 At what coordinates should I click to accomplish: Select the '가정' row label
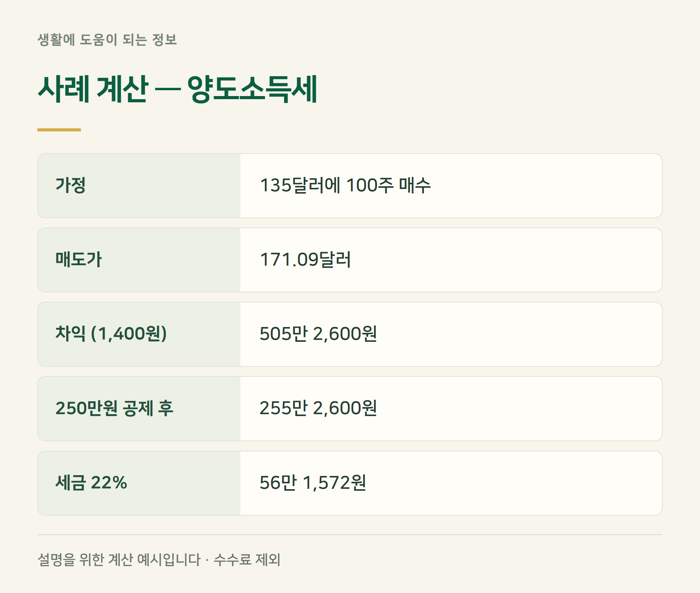(70, 185)
